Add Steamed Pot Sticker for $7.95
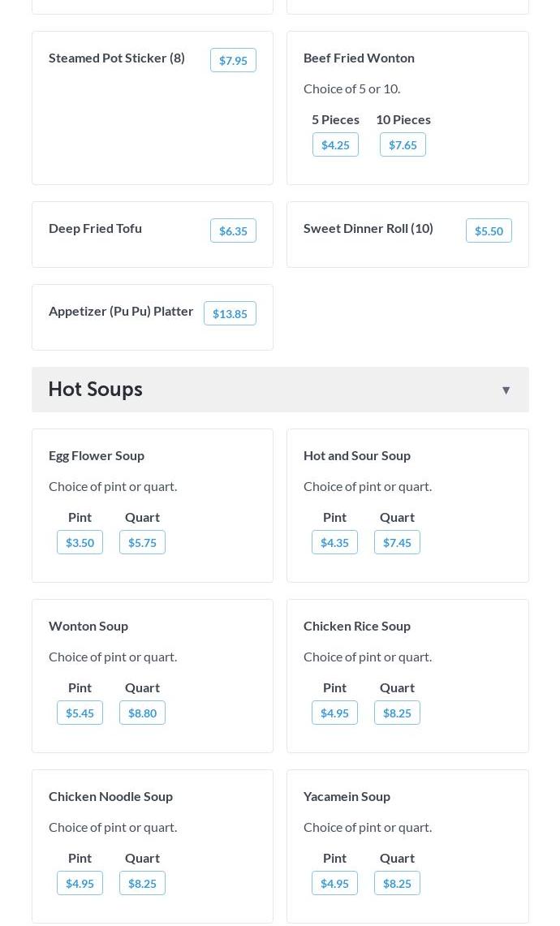 point(233,60)
